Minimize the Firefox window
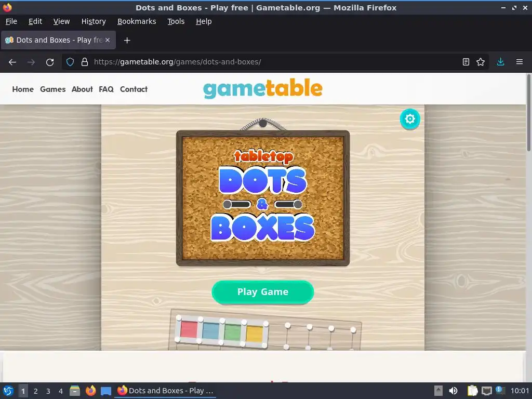The width and height of the screenshot is (532, 399). pos(503,7)
